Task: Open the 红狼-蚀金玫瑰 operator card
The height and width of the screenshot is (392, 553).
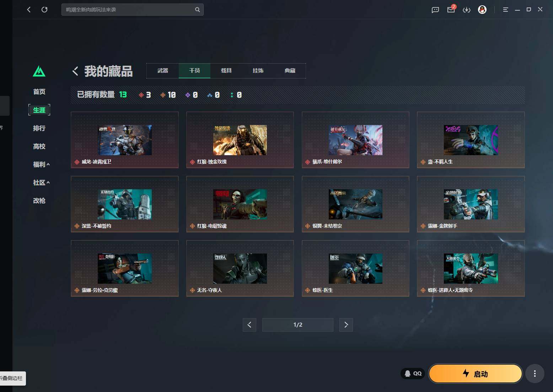Action: coord(240,140)
